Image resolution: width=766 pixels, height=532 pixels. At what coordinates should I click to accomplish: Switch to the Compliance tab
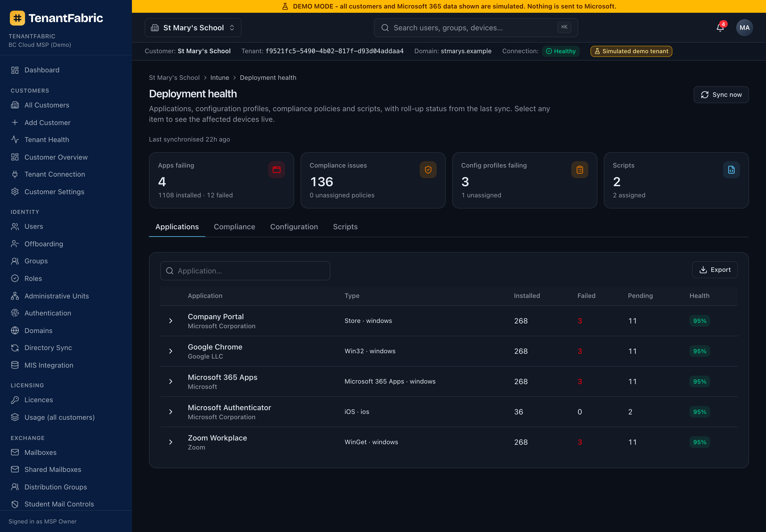pos(234,227)
